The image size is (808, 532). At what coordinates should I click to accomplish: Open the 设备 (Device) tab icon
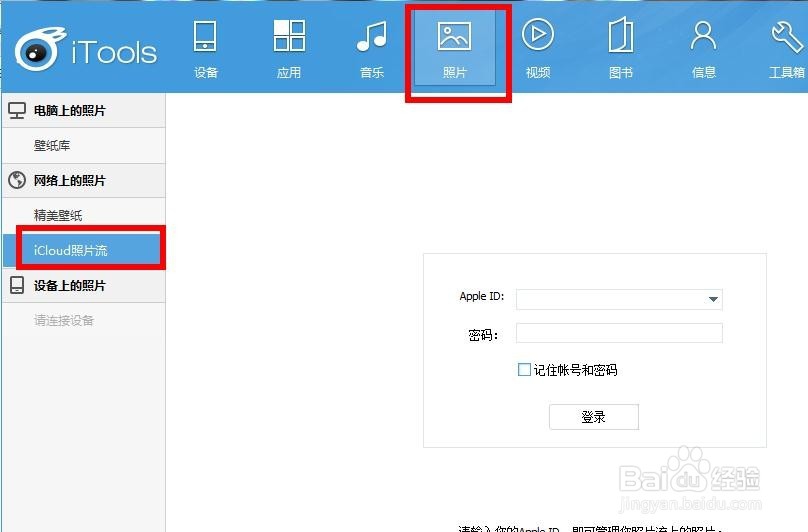(x=205, y=37)
